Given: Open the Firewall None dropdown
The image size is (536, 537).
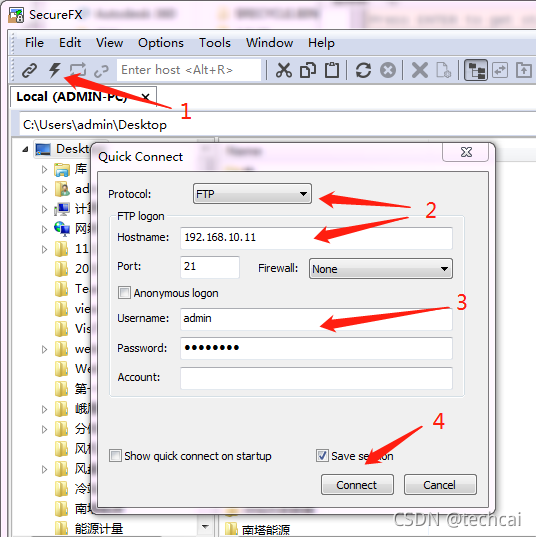Looking at the screenshot, I should click(381, 269).
